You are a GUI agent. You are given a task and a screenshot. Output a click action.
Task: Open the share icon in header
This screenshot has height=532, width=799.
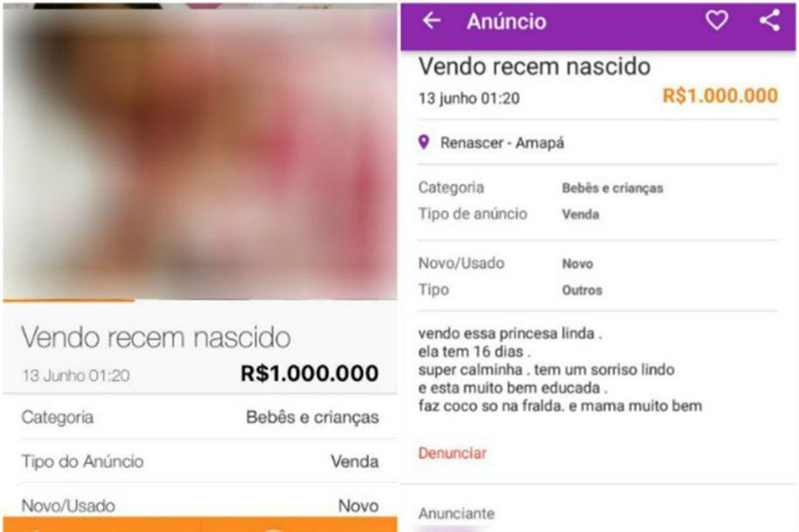pyautogui.click(x=769, y=20)
